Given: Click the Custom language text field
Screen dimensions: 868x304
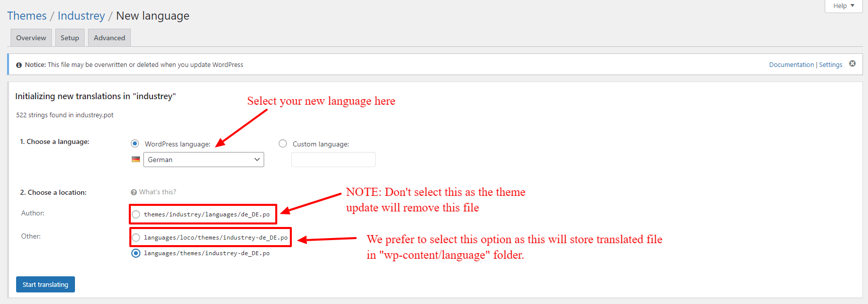Looking at the screenshot, I should [333, 160].
